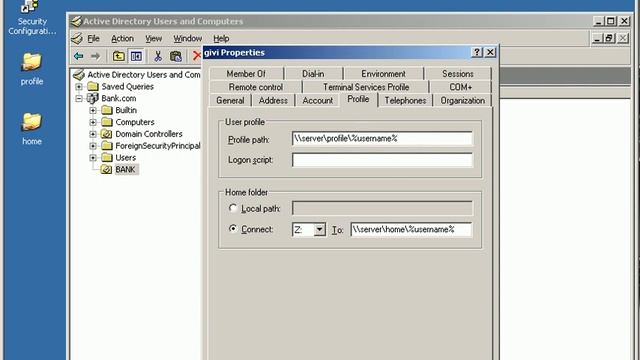
Task: Click the home folder To path field
Action: pyautogui.click(x=411, y=229)
